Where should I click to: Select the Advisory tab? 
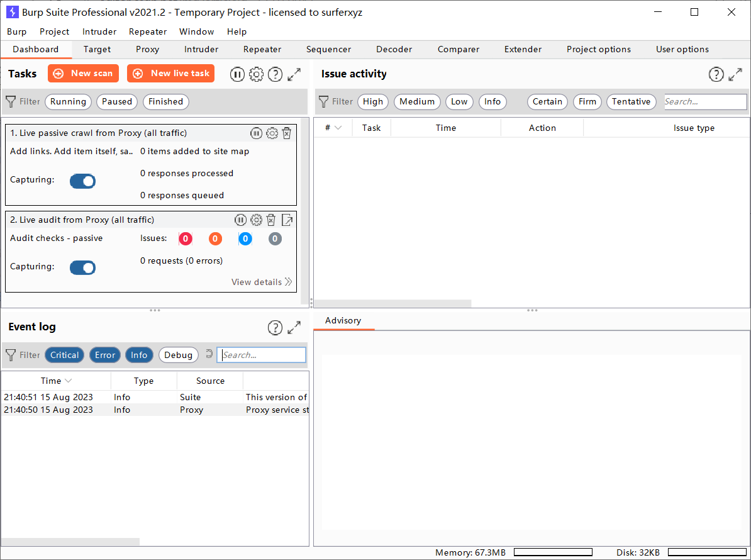[343, 320]
